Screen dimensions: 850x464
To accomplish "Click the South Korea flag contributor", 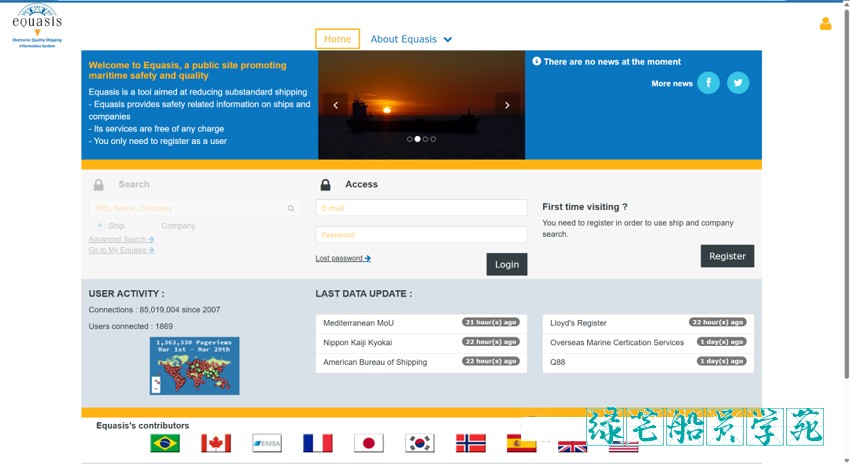I will tap(420, 443).
